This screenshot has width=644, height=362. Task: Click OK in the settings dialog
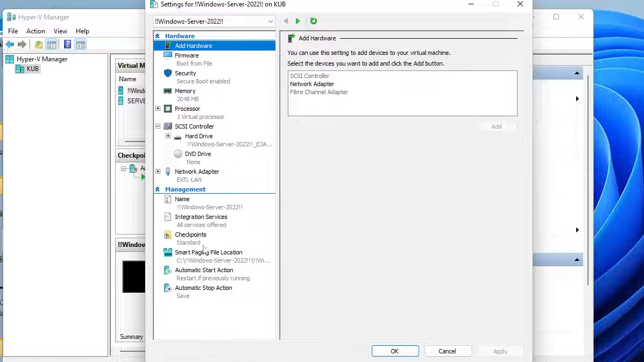395,351
